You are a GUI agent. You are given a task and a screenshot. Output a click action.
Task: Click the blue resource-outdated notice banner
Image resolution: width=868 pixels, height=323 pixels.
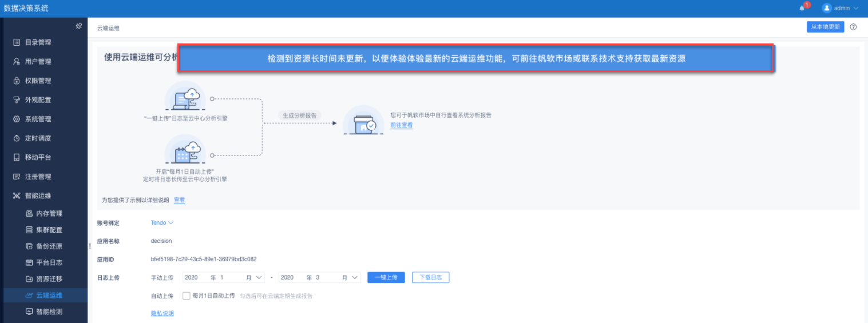pyautogui.click(x=476, y=59)
